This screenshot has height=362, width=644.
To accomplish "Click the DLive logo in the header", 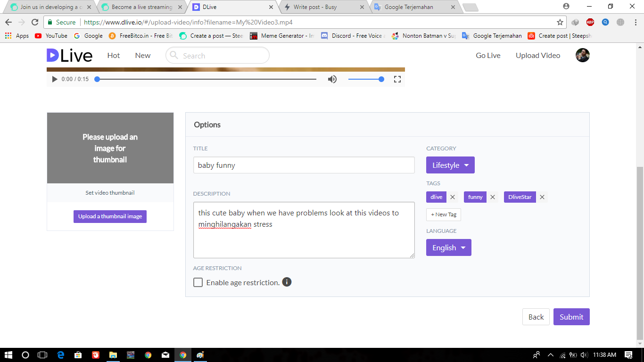I will coord(69,56).
